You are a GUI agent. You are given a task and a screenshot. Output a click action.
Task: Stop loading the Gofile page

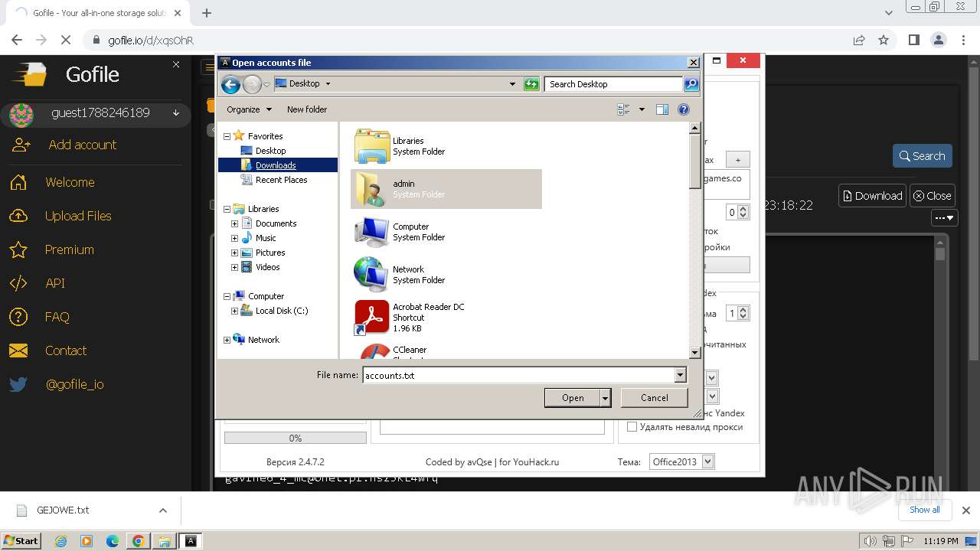click(66, 40)
